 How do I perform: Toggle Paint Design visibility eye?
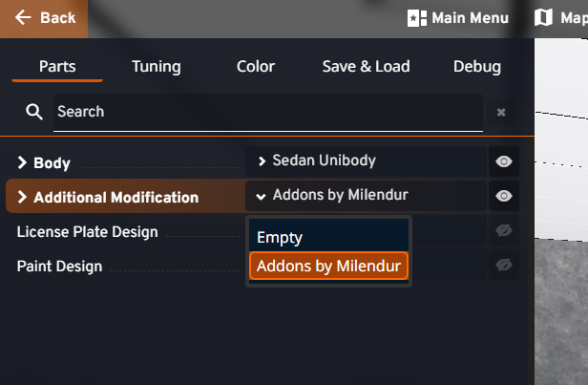pos(504,265)
